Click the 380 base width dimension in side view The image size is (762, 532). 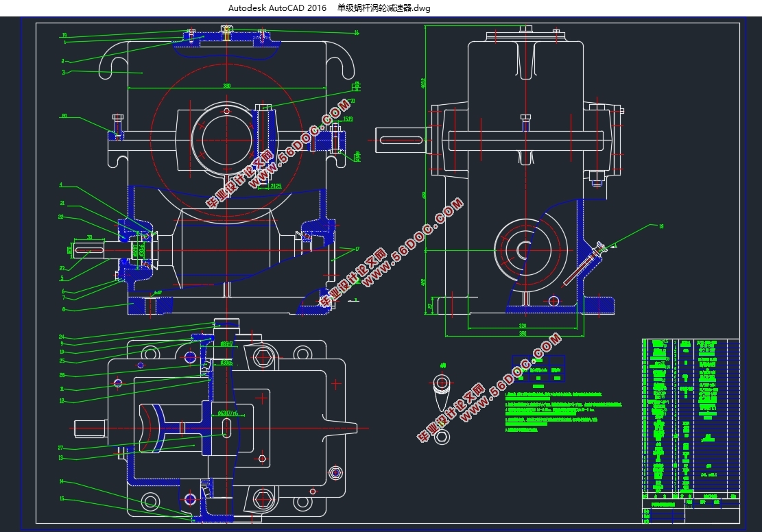[523, 334]
